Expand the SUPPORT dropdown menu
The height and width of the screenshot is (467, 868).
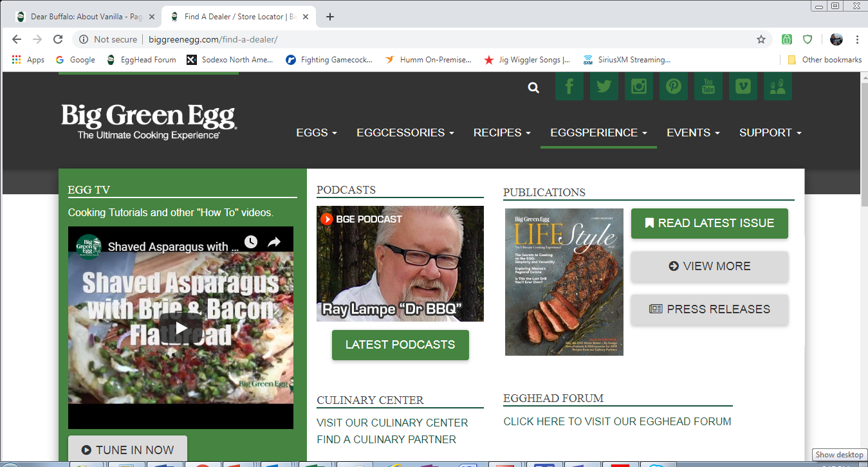click(x=770, y=133)
